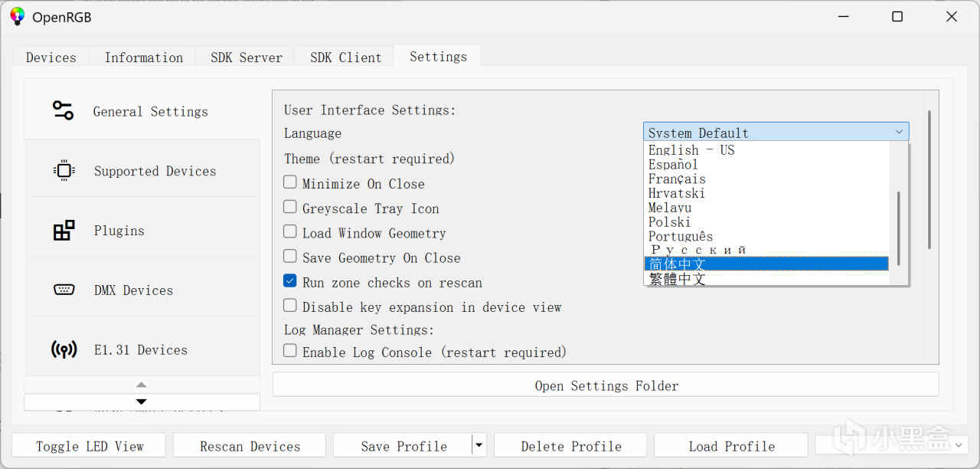The width and height of the screenshot is (980, 469).
Task: Click Open Settings Folder button
Action: point(606,385)
